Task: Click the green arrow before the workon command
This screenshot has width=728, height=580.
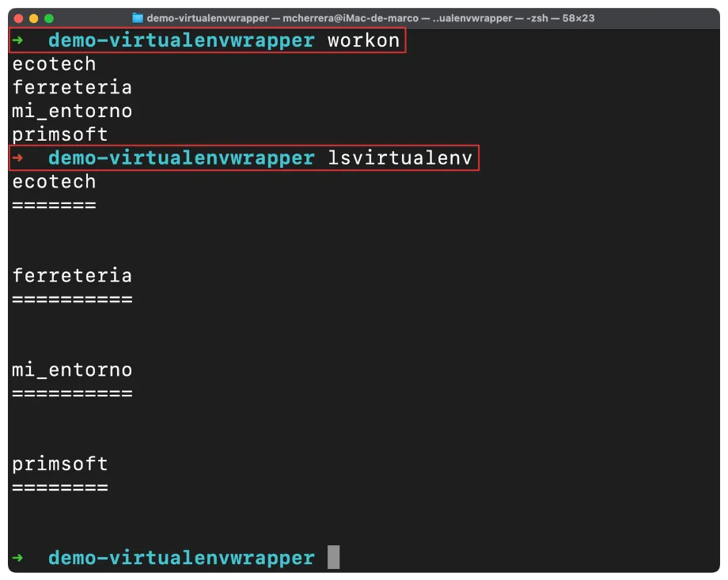Action: tap(18, 40)
